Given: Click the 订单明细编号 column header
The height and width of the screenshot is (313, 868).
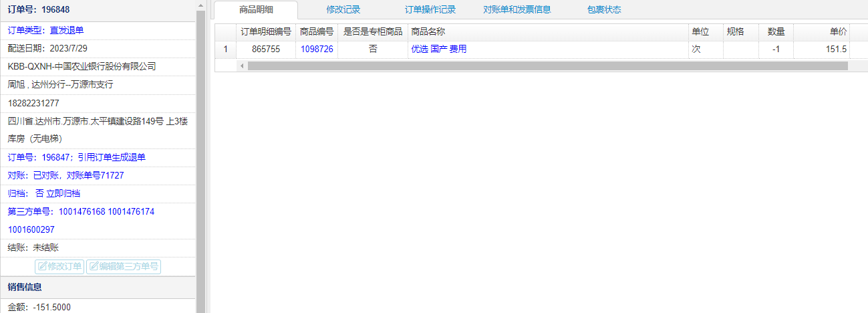Looking at the screenshot, I should (x=266, y=31).
